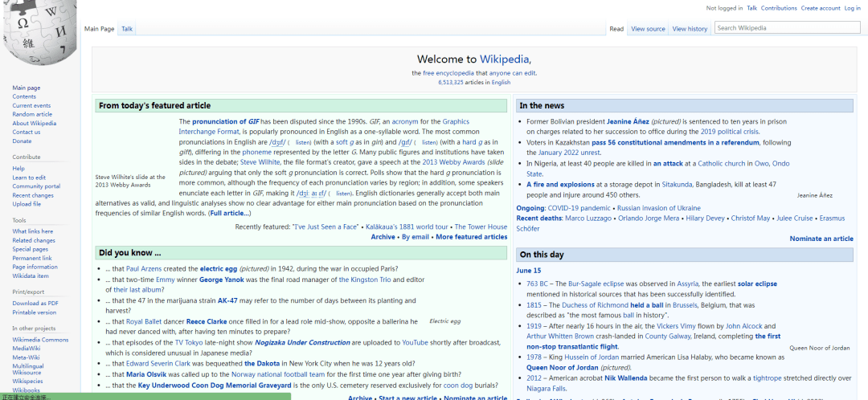Open I've Just Seen a Face link
Viewport: 868px width, 400px height.
(x=325, y=227)
